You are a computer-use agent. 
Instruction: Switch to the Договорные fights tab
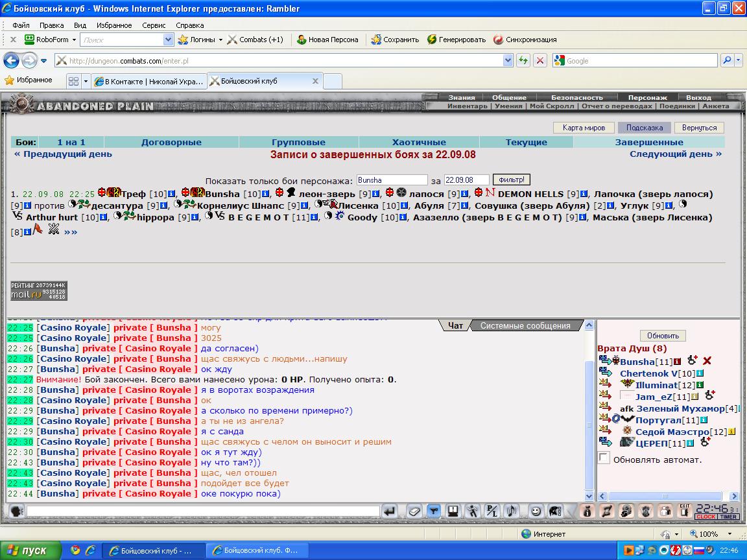[x=171, y=142]
